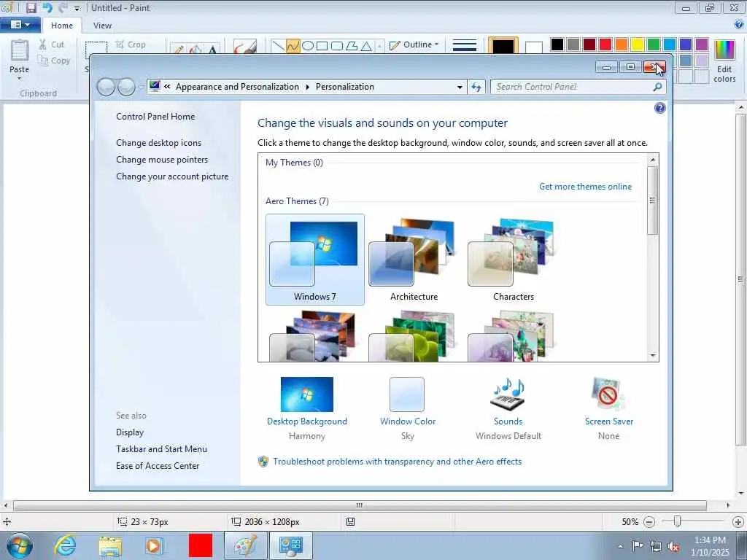Click Cut in the Paint Clipboard group
Viewport: 747px width, 560px height.
52,44
